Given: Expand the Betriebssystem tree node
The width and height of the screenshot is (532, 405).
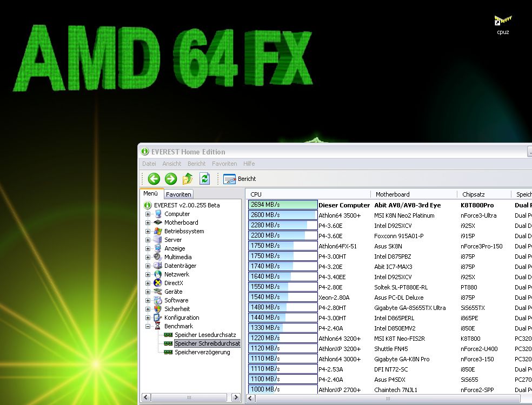Looking at the screenshot, I should coord(148,232).
